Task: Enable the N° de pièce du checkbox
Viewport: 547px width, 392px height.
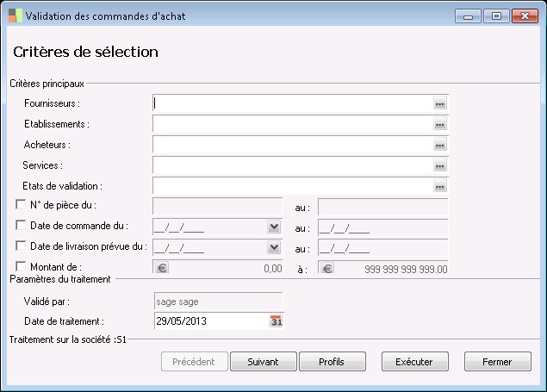Action: (21, 204)
